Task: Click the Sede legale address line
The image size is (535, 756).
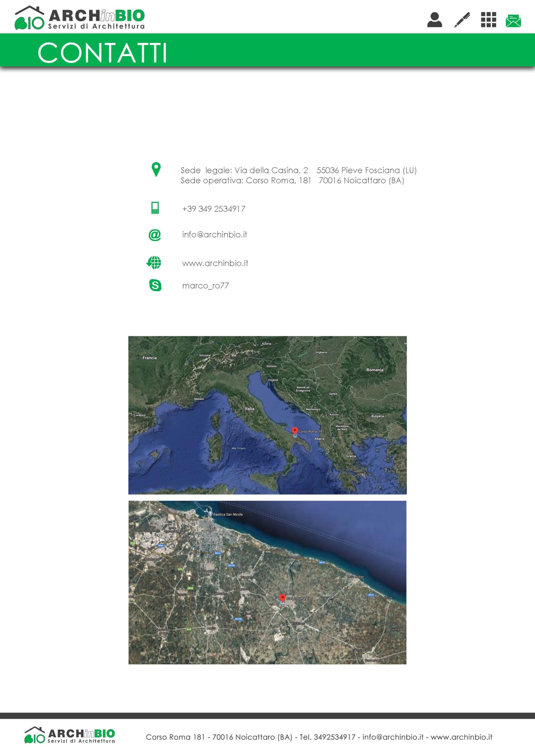Action: 299,170
